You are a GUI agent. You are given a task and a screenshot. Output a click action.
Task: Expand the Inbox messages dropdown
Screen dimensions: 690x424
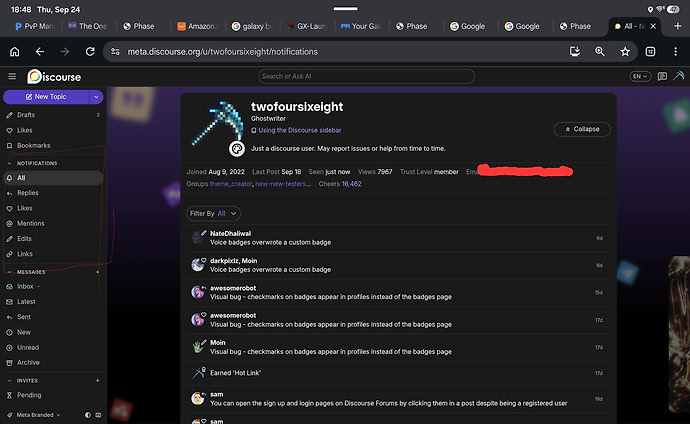coord(38,286)
